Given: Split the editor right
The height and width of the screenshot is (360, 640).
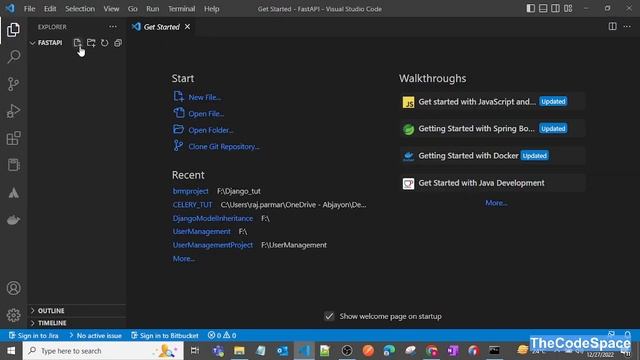Looking at the screenshot, I should click(613, 27).
